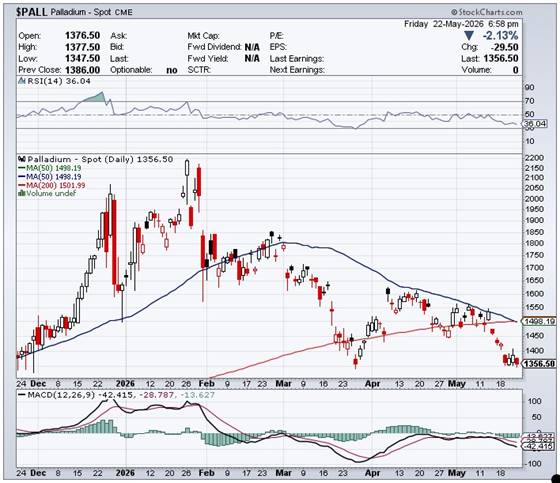Click the down-arrow change indicator icon
This screenshot has height=483, width=560.
(x=469, y=35)
